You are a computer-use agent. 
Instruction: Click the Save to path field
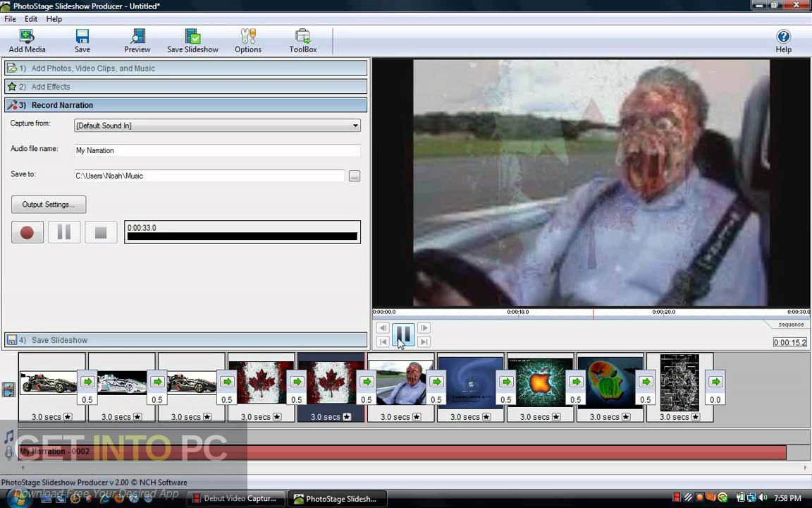(x=209, y=176)
